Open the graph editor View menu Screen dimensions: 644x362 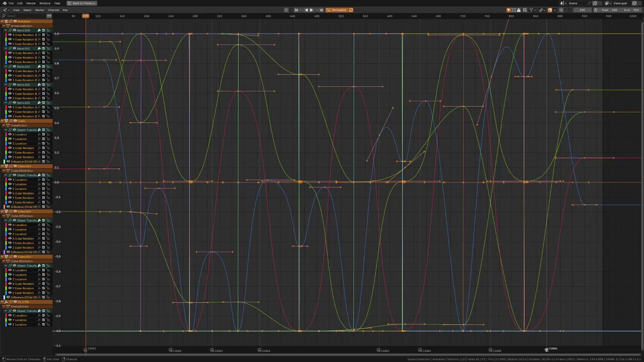click(16, 10)
